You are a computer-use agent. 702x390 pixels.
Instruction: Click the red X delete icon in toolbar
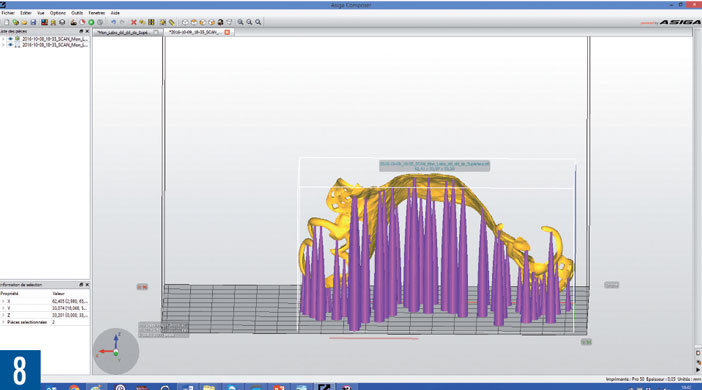point(133,22)
